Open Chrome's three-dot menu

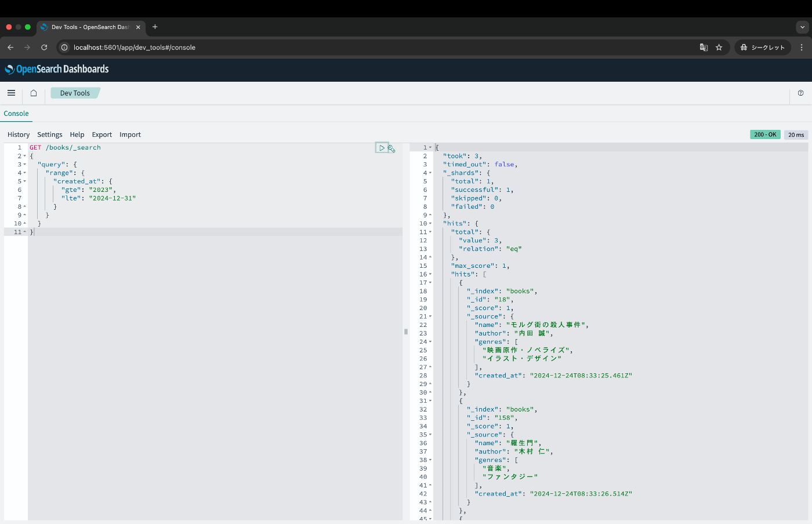pos(802,48)
